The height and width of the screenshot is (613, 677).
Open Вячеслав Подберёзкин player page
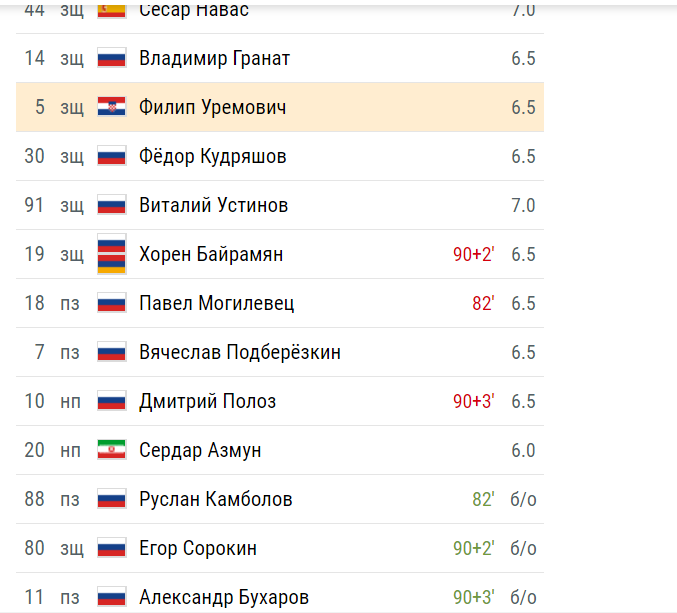coord(240,352)
